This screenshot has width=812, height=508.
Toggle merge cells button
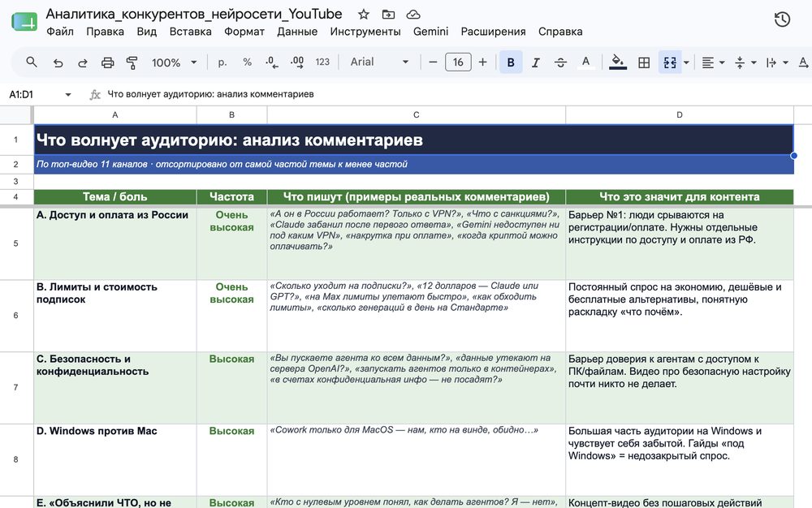[x=670, y=62]
